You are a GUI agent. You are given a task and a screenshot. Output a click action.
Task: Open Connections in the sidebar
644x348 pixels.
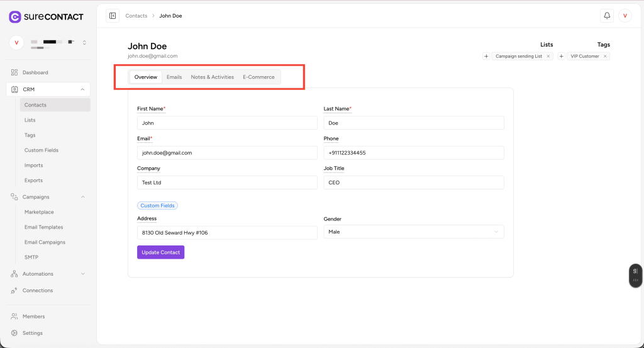tap(38, 291)
